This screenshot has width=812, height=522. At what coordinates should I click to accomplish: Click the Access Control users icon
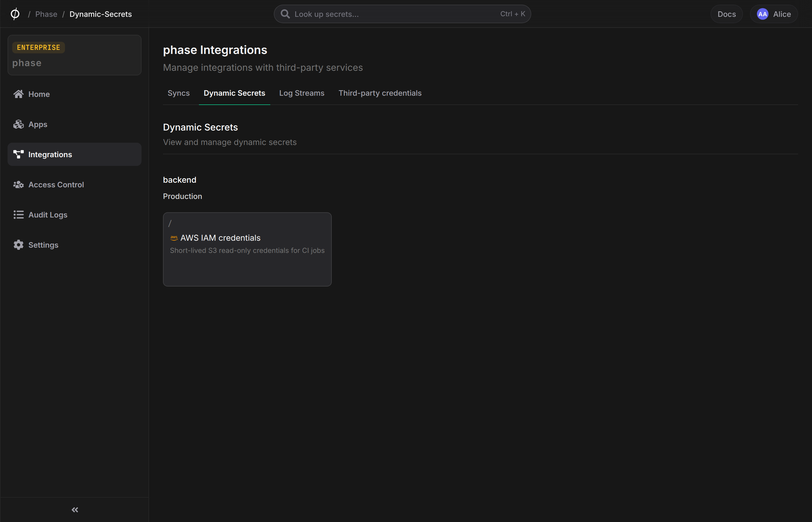pos(18,184)
